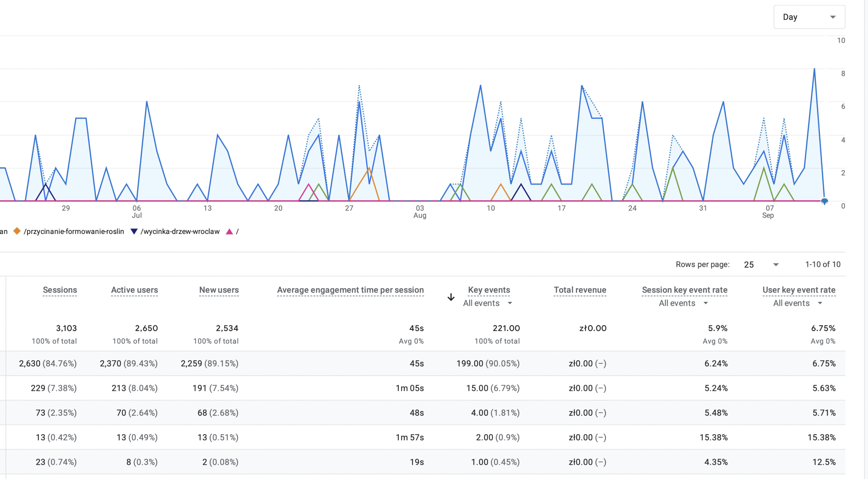Sort the table by Sessions

click(60, 290)
